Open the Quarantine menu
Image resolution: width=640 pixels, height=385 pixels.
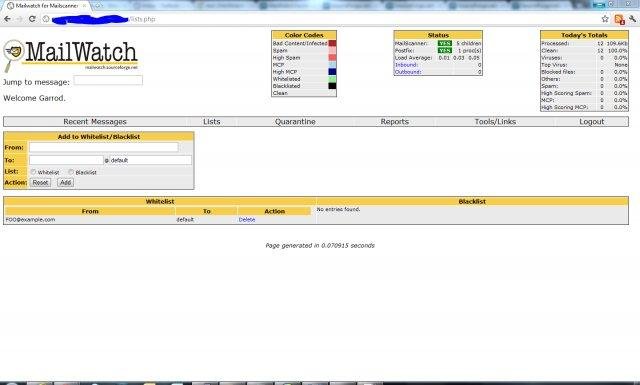[295, 122]
